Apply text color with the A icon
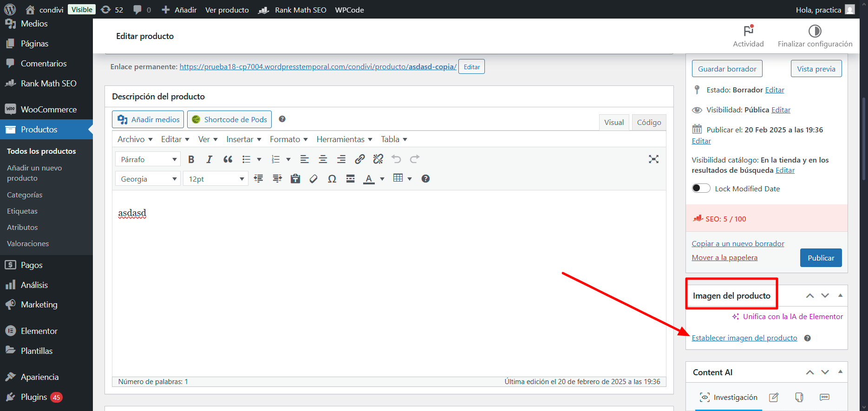The width and height of the screenshot is (868, 411). coord(369,179)
